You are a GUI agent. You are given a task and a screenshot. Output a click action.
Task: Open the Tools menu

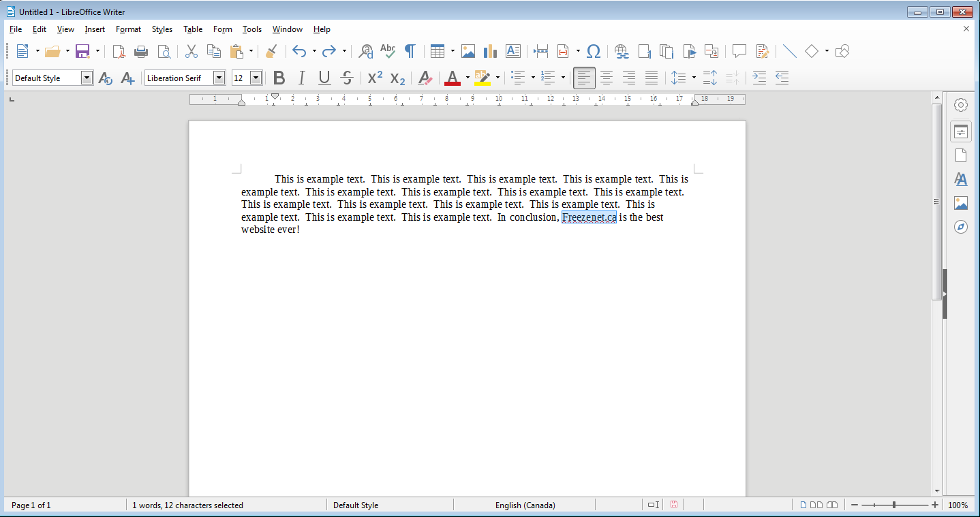252,29
